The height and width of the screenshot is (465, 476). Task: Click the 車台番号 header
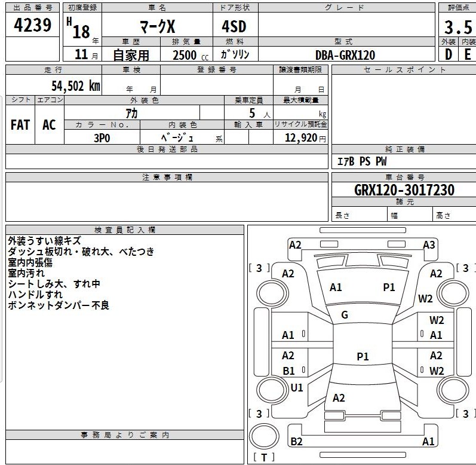[x=405, y=177]
